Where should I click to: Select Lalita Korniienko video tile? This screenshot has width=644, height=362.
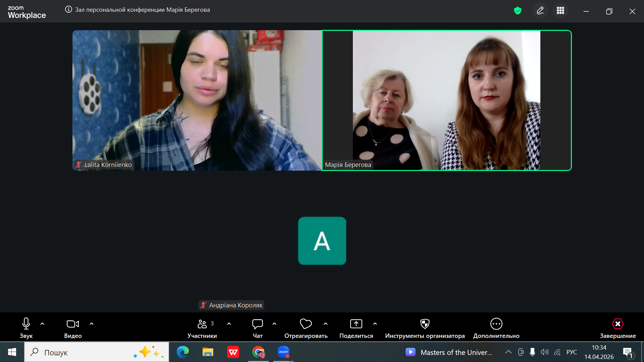197,101
